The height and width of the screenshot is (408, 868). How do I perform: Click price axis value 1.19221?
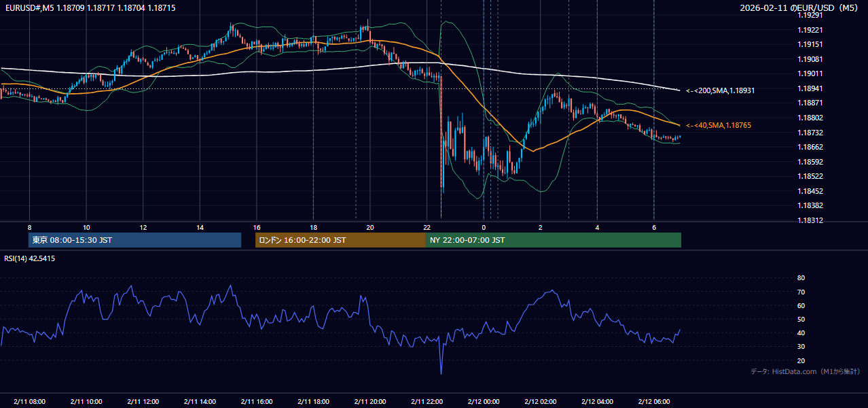(810, 30)
